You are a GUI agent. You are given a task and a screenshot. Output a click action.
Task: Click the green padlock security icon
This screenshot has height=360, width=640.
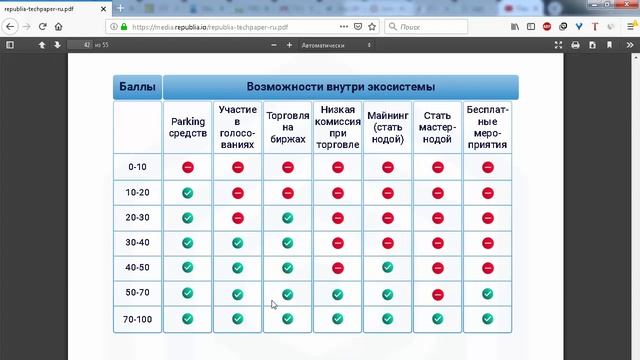pyautogui.click(x=124, y=27)
